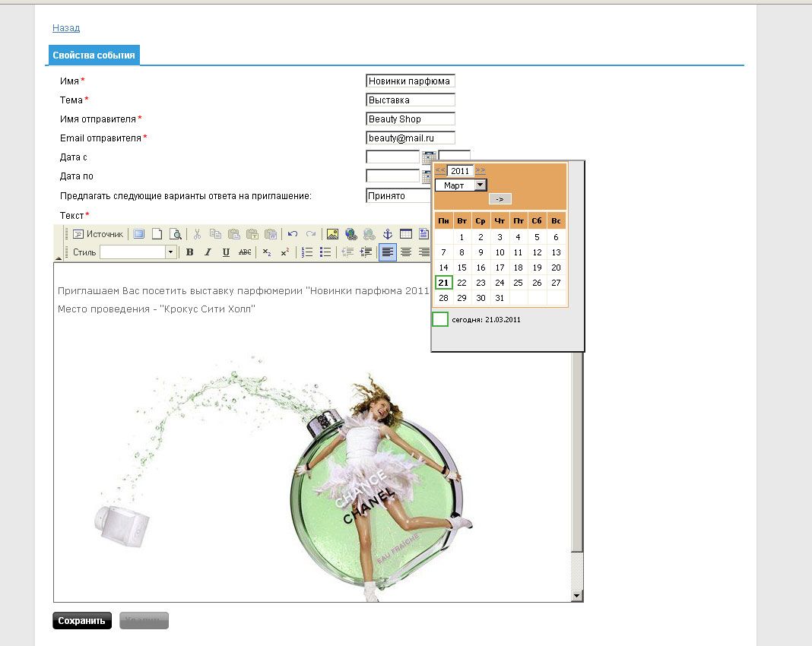The height and width of the screenshot is (646, 812).
Task: Click the Имя field with Новинки парфюма
Action: (410, 81)
